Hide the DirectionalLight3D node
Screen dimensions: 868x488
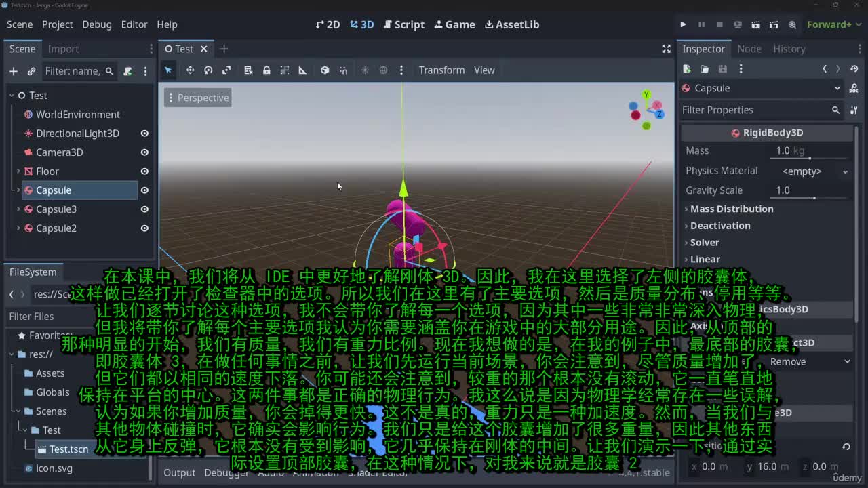pyautogui.click(x=144, y=134)
